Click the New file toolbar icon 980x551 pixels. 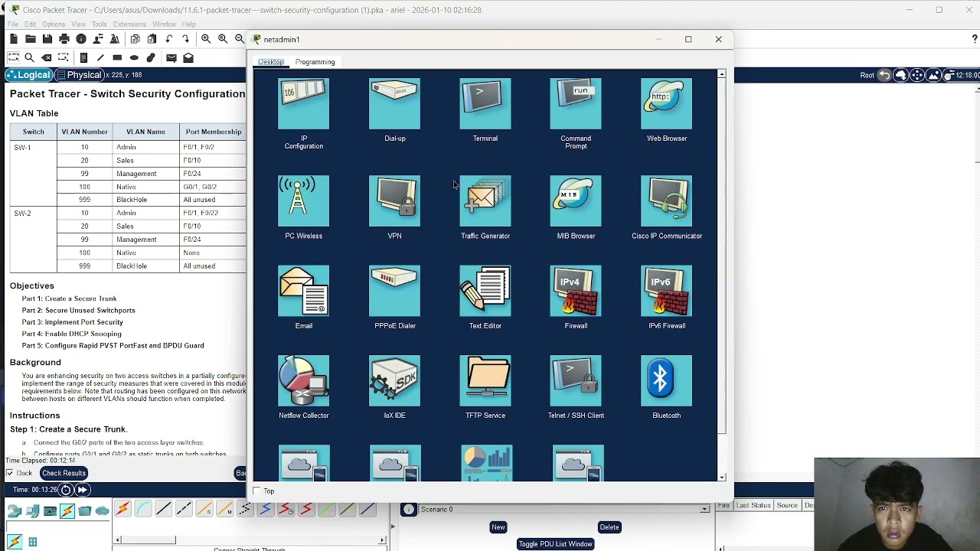[x=14, y=39]
